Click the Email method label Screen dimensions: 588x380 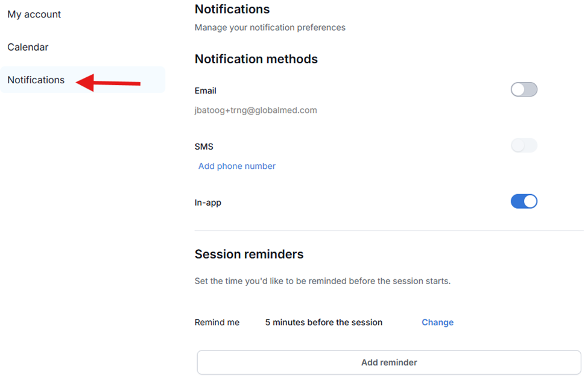(206, 90)
